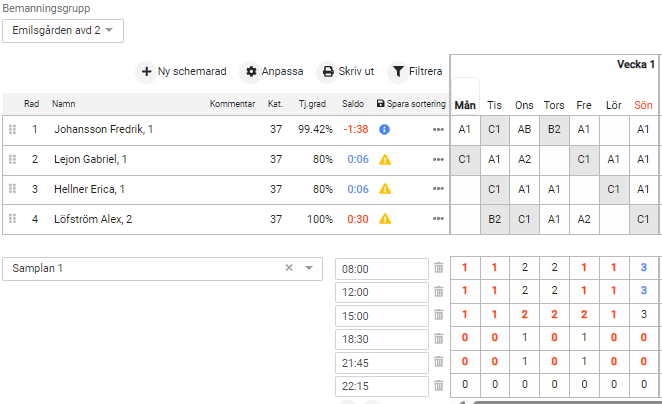The image size is (662, 404).
Task: Delete the 18:30 time row
Action: click(x=438, y=340)
